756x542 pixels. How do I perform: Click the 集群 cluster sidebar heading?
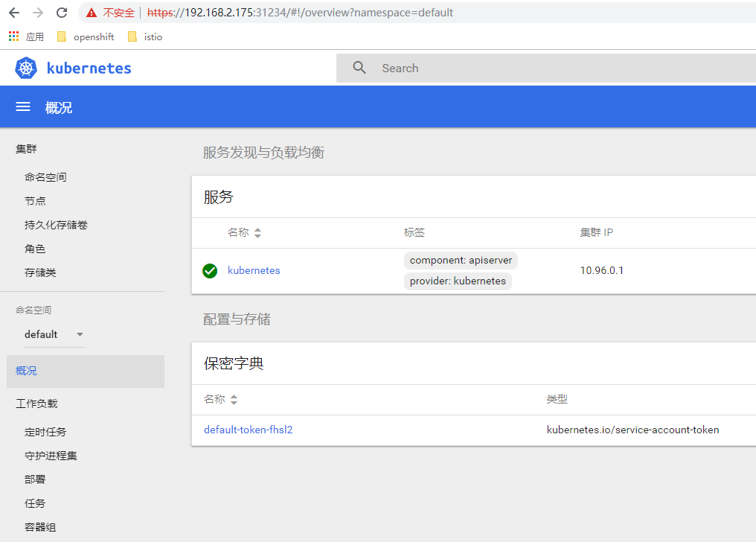coord(26,149)
